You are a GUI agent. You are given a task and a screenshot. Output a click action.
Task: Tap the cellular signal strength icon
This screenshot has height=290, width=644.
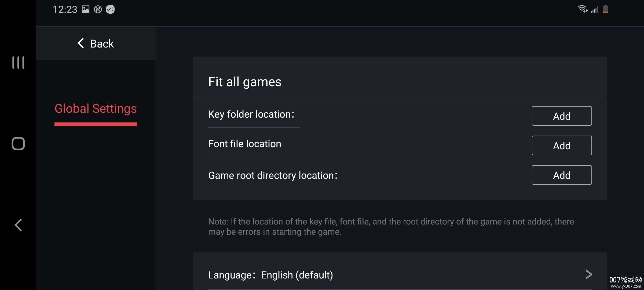tap(594, 10)
